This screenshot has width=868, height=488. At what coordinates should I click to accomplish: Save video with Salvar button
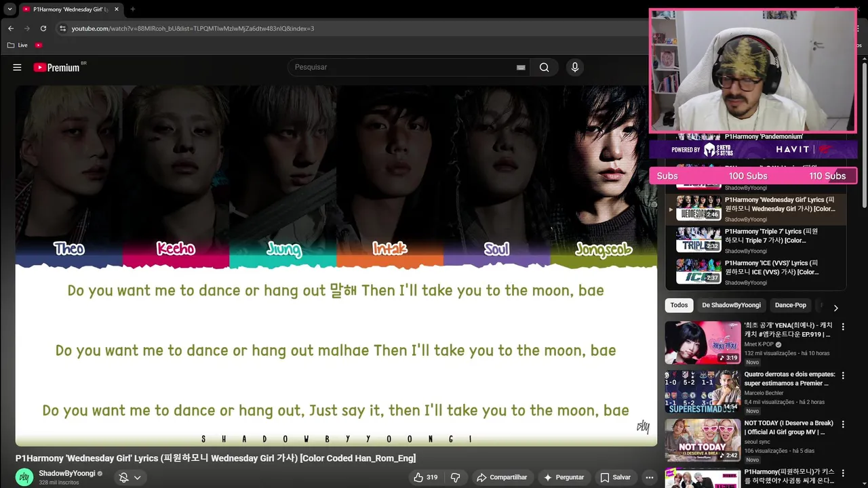616,477
